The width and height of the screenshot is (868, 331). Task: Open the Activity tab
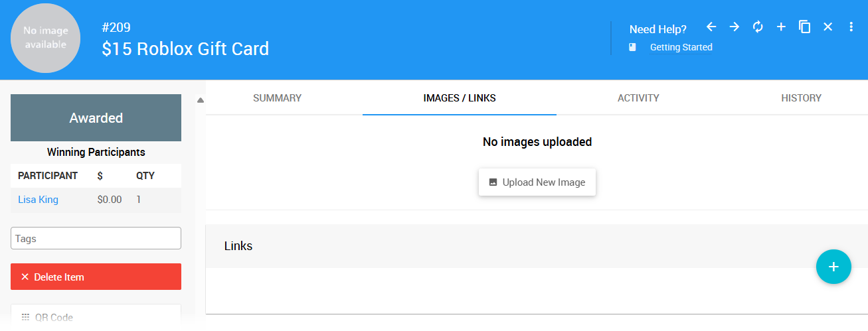point(638,98)
